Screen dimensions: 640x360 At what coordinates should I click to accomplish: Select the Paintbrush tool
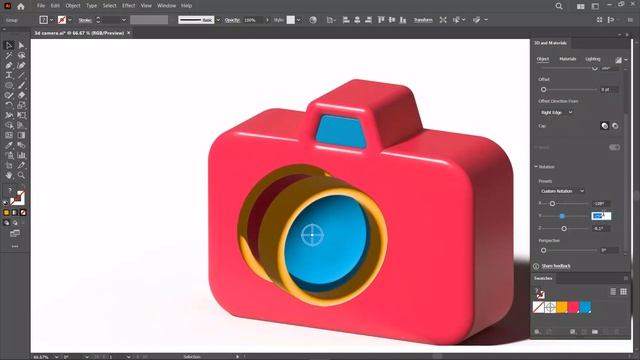pyautogui.click(x=21, y=85)
